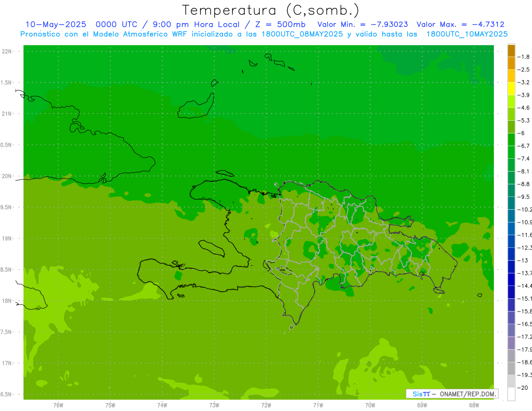Click the "-7.4" colorbar label
This screenshot has width=532, height=411.
pos(524,159)
